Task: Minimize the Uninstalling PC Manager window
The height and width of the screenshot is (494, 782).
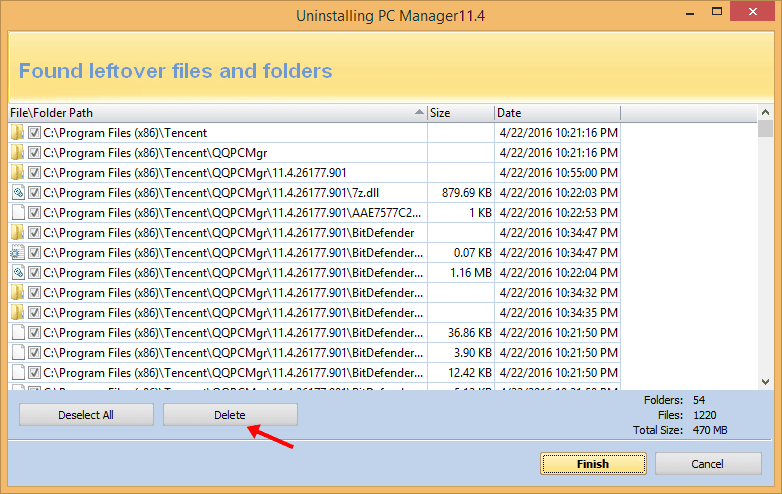Action: tap(690, 12)
